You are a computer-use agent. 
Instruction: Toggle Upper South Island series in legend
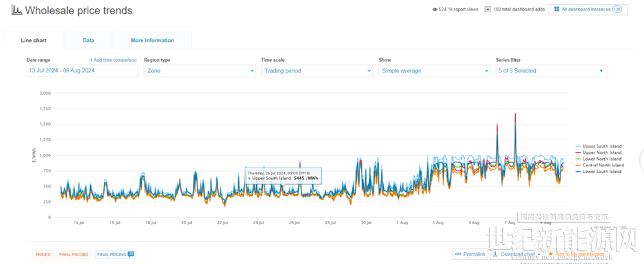(x=598, y=146)
